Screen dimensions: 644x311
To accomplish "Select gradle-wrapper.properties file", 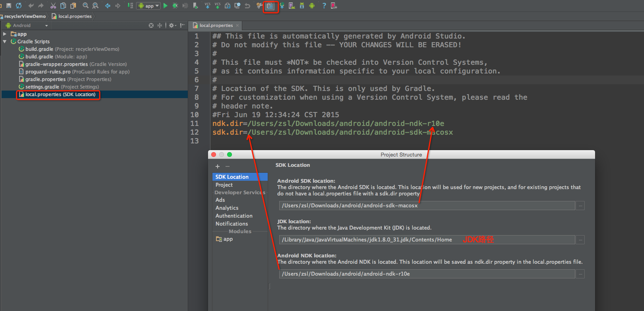I will (73, 64).
